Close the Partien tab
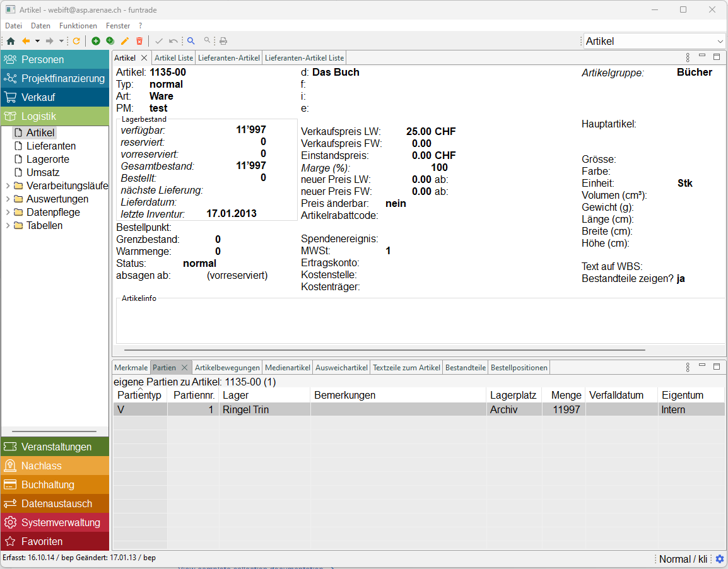Viewport: 728px width, 569px height. click(x=184, y=368)
